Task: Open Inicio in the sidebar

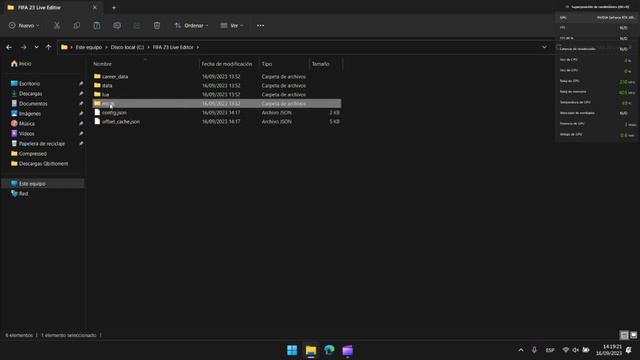Action: tap(21, 64)
